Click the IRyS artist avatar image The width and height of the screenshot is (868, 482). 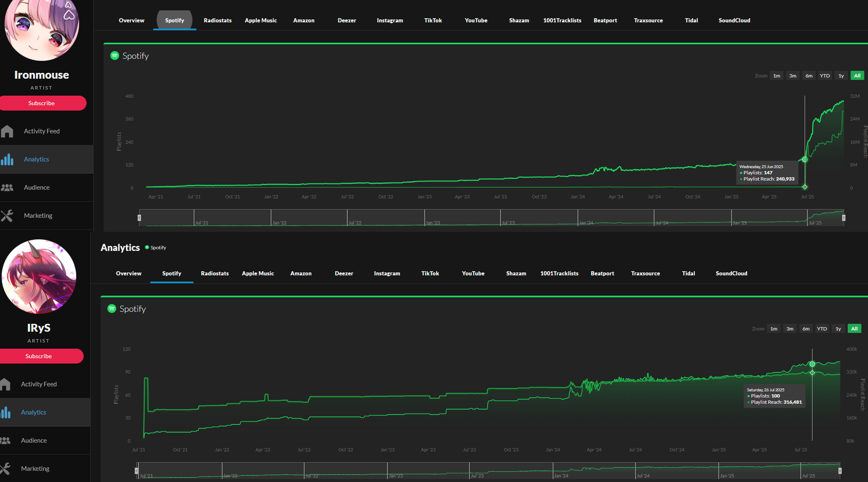39,277
